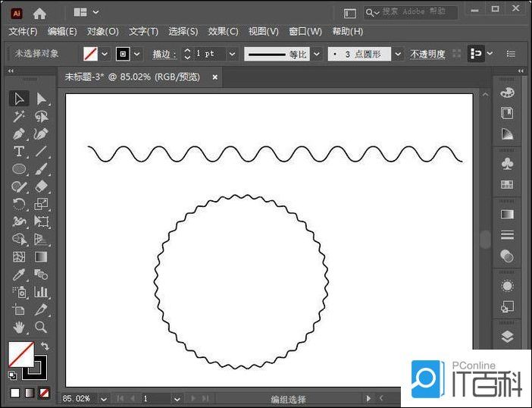This screenshot has width=532, height=408.
Task: Click the 不透明度 opacity link
Action: (427, 54)
